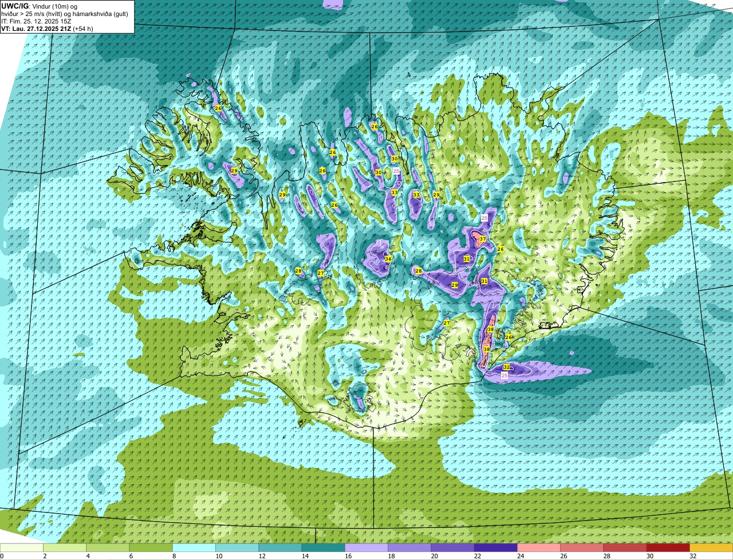733x560 pixels.
Task: Click the 10–12 m/s light teal swatch
Action: [237, 547]
